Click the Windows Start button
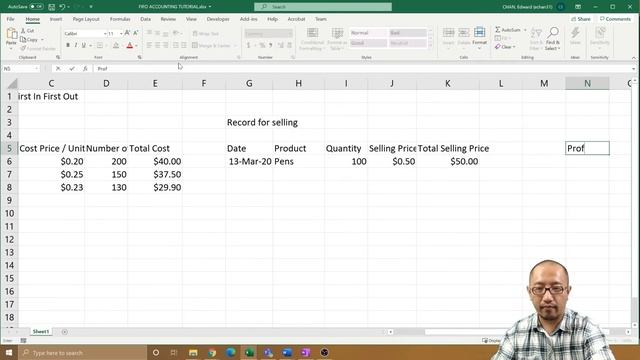This screenshot has height=360, width=640. point(9,353)
